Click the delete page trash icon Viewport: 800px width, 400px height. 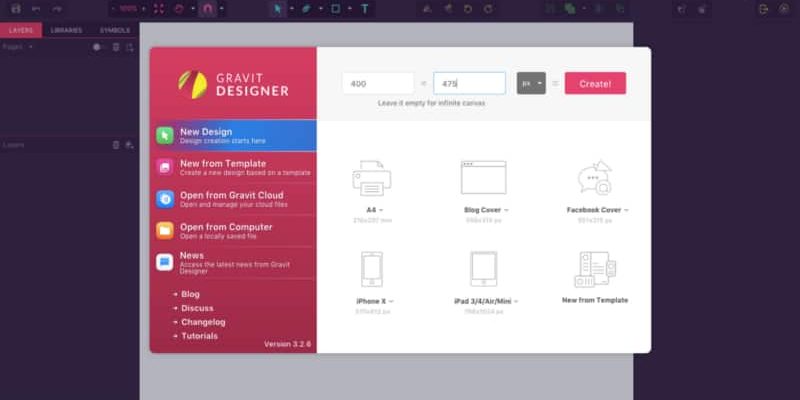[x=116, y=47]
